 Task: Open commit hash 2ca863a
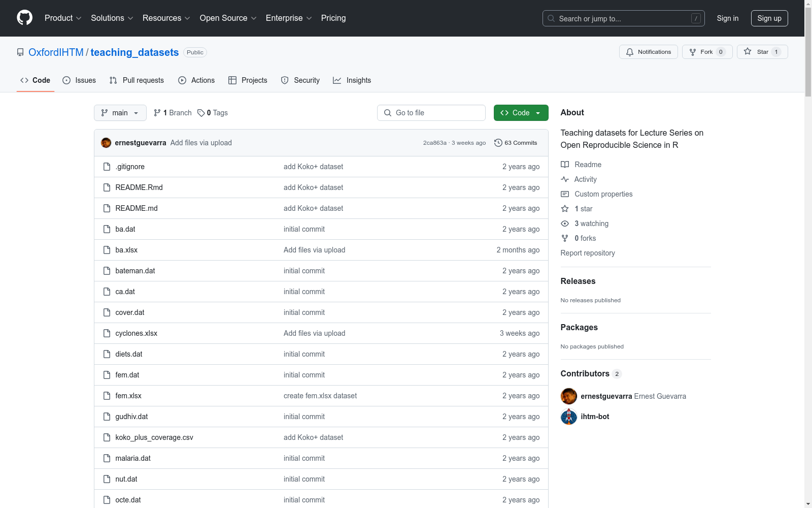click(435, 143)
